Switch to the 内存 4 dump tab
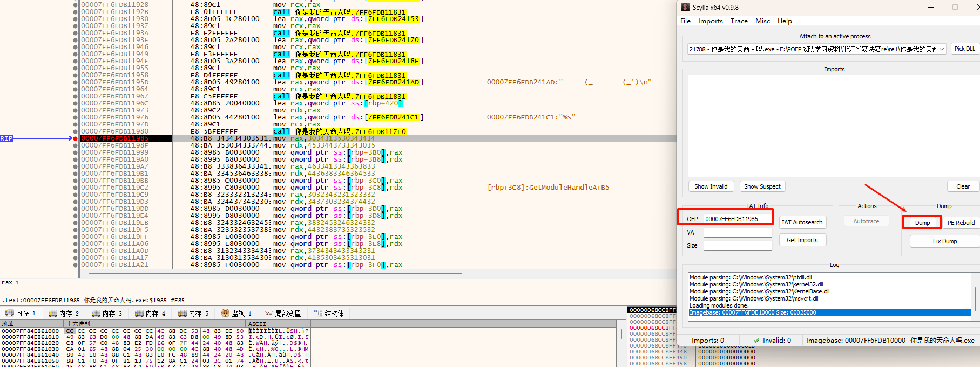This screenshot has height=367, width=980. pyautogui.click(x=151, y=313)
